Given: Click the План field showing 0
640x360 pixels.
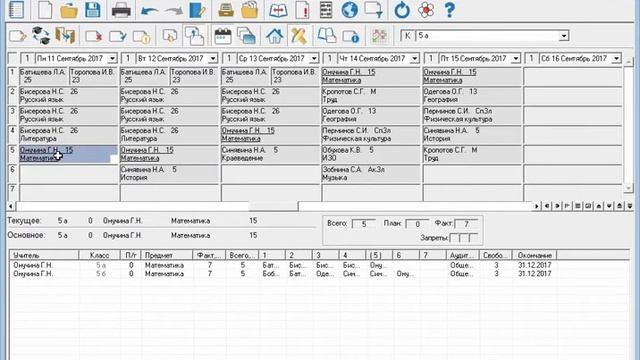Looking at the screenshot, I should tap(417, 224).
